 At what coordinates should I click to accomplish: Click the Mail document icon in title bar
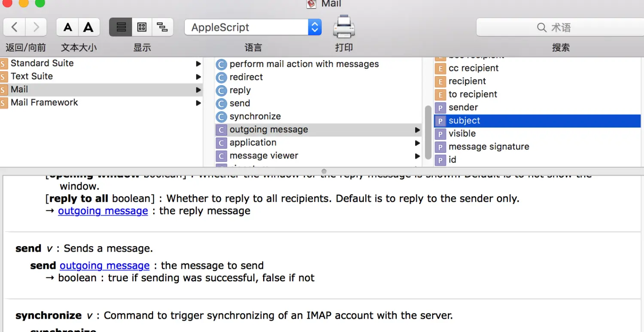311,4
